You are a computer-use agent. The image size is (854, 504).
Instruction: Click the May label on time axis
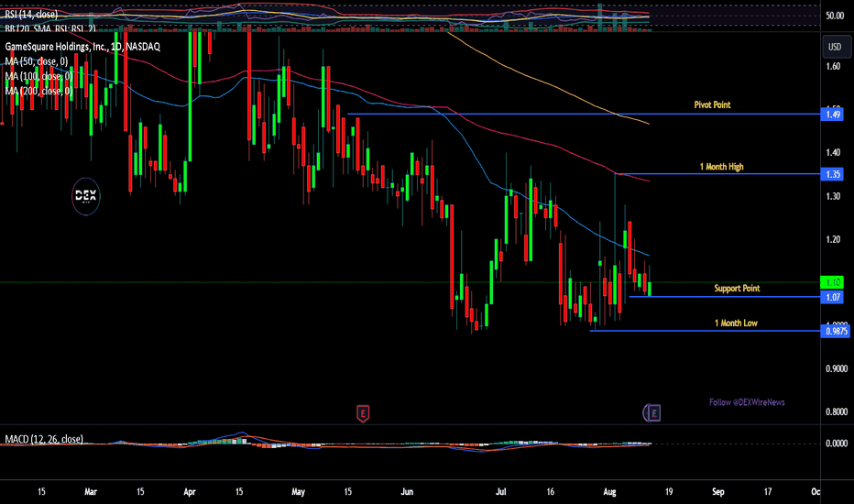(x=298, y=491)
